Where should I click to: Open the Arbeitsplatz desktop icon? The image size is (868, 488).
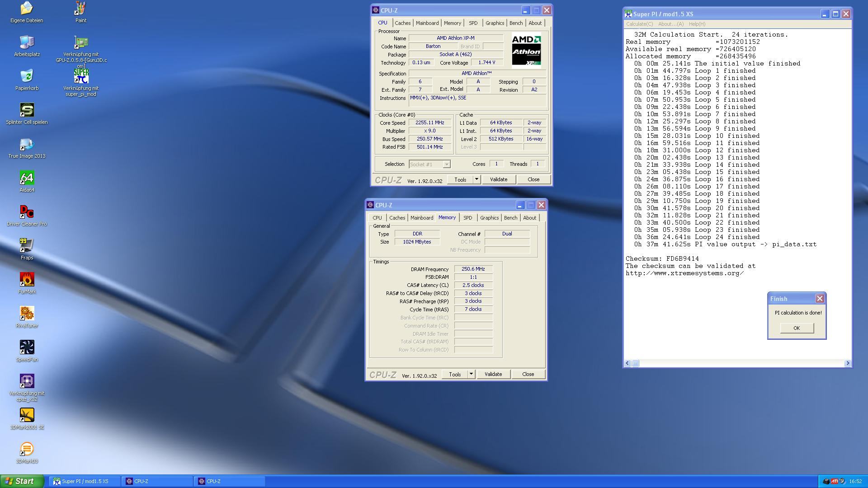pyautogui.click(x=27, y=42)
